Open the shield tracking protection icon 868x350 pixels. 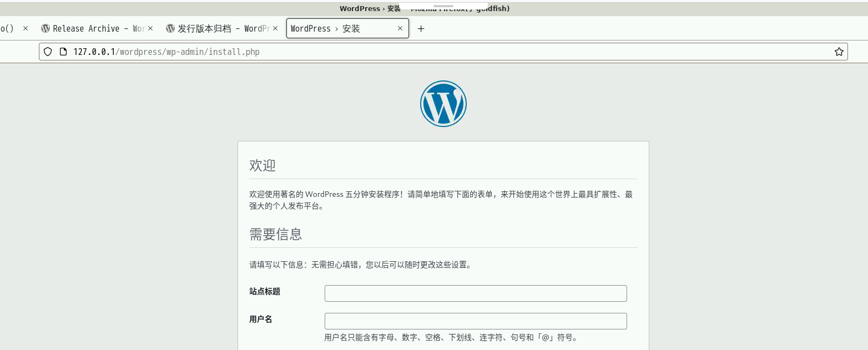click(48, 52)
